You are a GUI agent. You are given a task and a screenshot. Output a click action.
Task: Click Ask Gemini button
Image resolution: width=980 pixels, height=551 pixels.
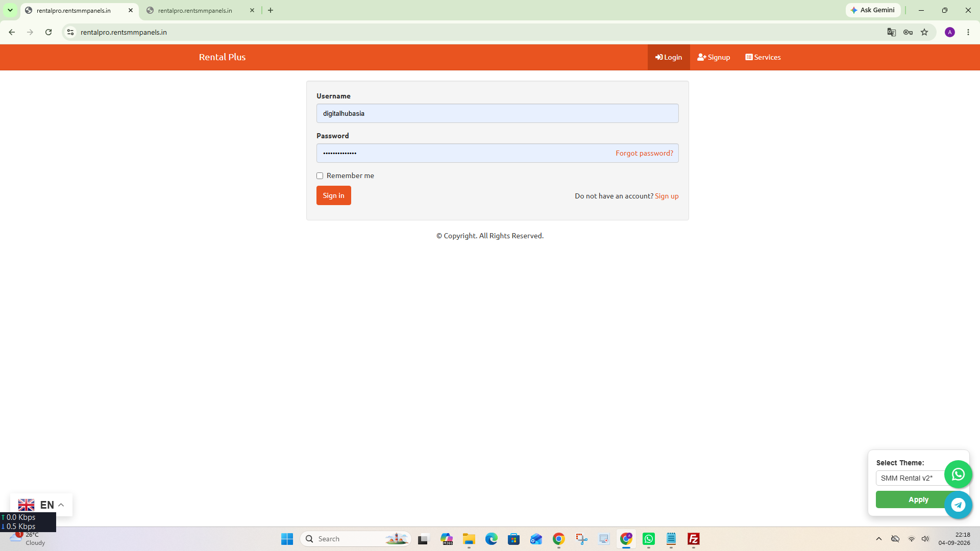873,10
